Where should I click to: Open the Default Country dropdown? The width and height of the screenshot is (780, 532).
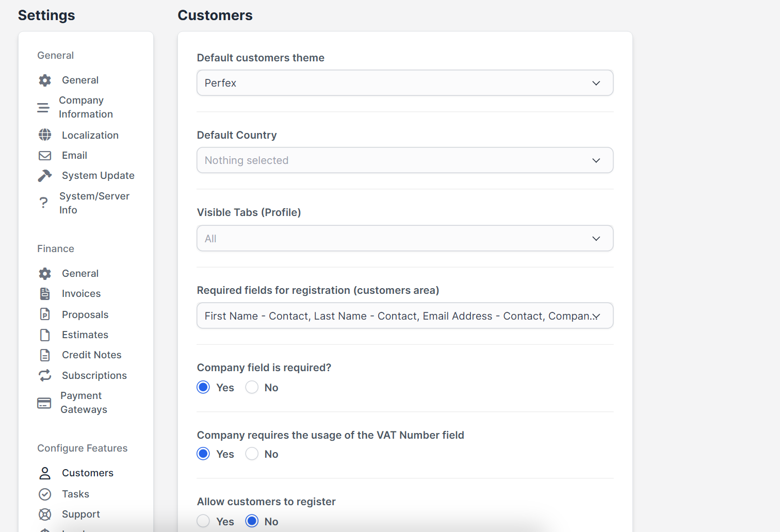(x=405, y=160)
